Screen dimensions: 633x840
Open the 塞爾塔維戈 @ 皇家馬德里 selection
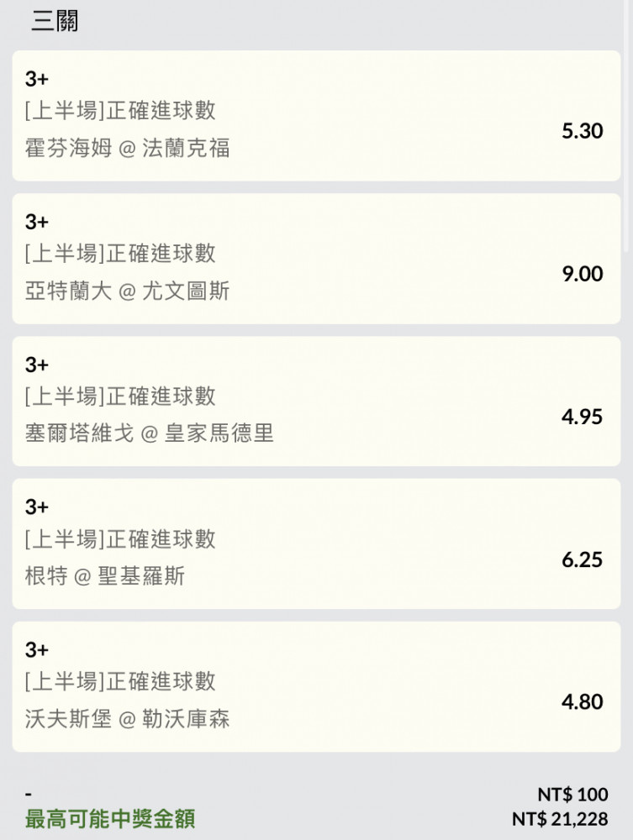coord(316,402)
